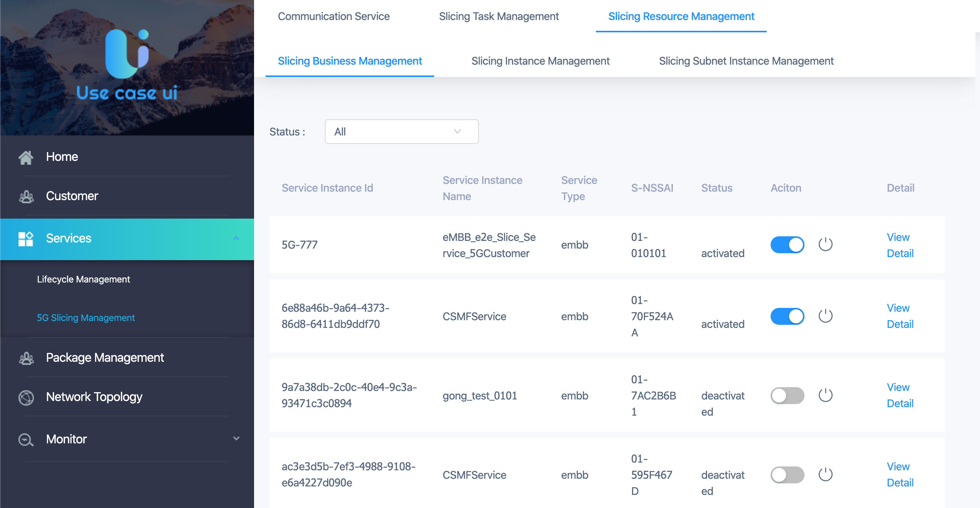
Task: Open View Detail for gong_test_0101
Action: pyautogui.click(x=900, y=395)
